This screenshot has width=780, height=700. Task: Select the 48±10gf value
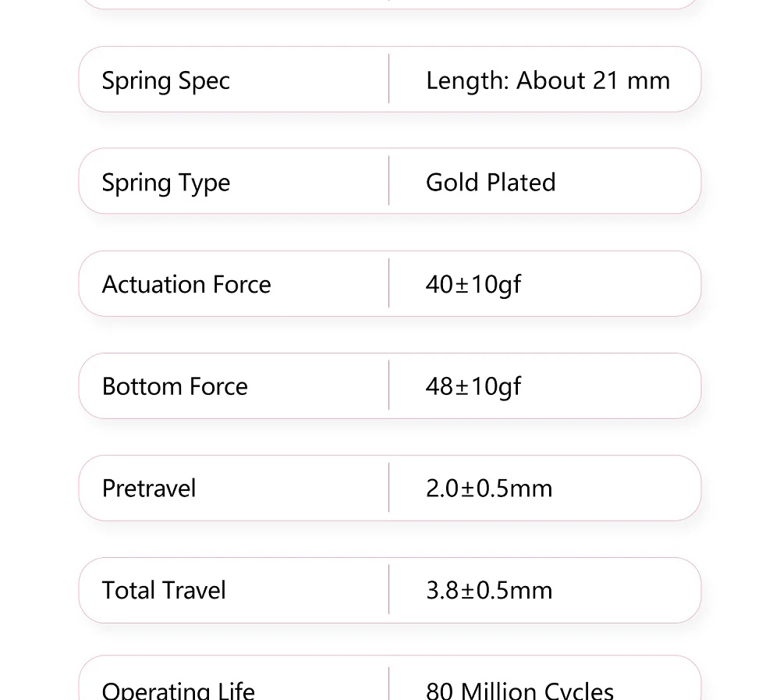[x=473, y=386]
